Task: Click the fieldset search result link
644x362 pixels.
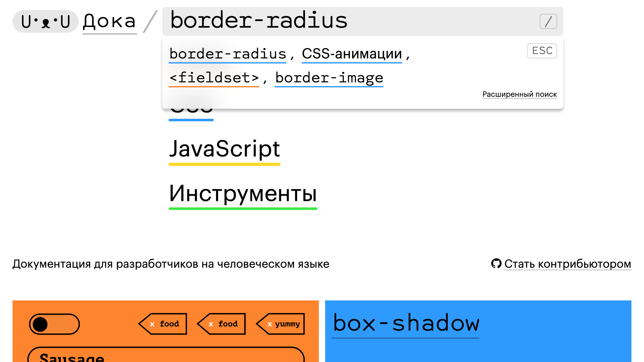Action: coord(214,78)
